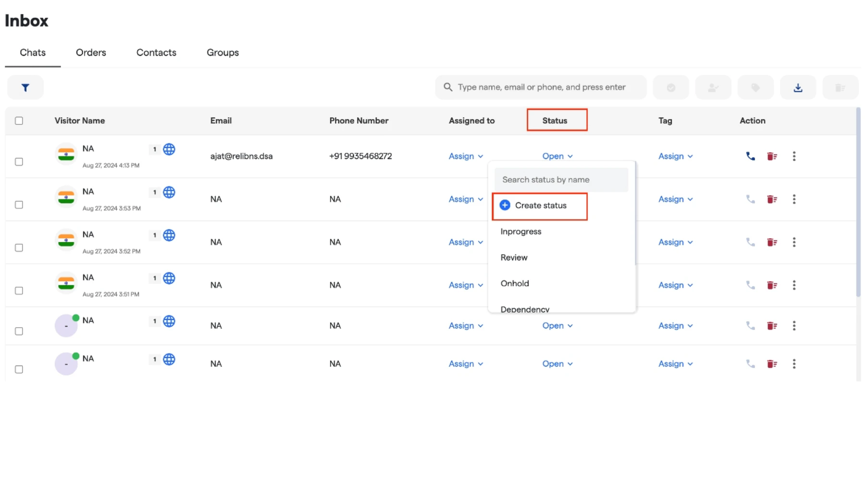
Task: Click the greyed-out tag toolbar icon
Action: pos(755,87)
